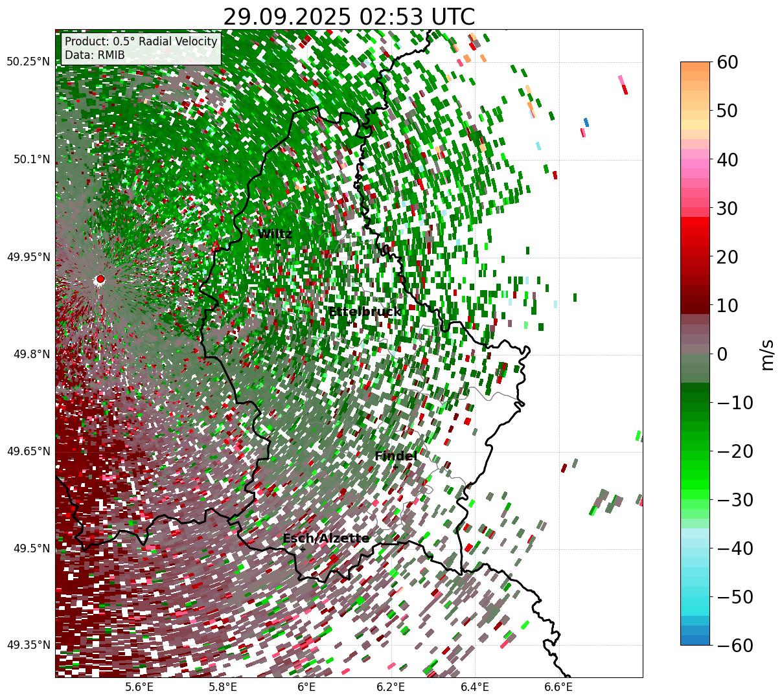The image size is (782, 700).
Task: Click the 50.25°N latitude tick label
Action: [28, 62]
